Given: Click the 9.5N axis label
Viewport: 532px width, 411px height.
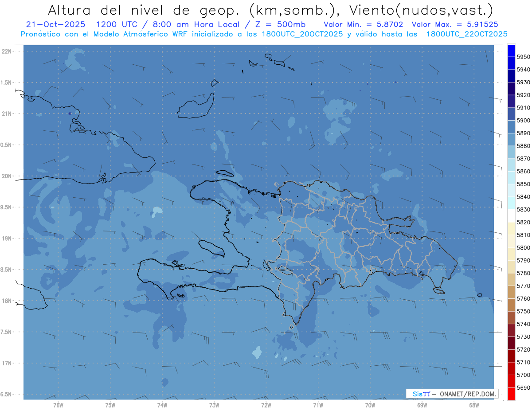Looking at the screenshot, I should click(6, 207).
